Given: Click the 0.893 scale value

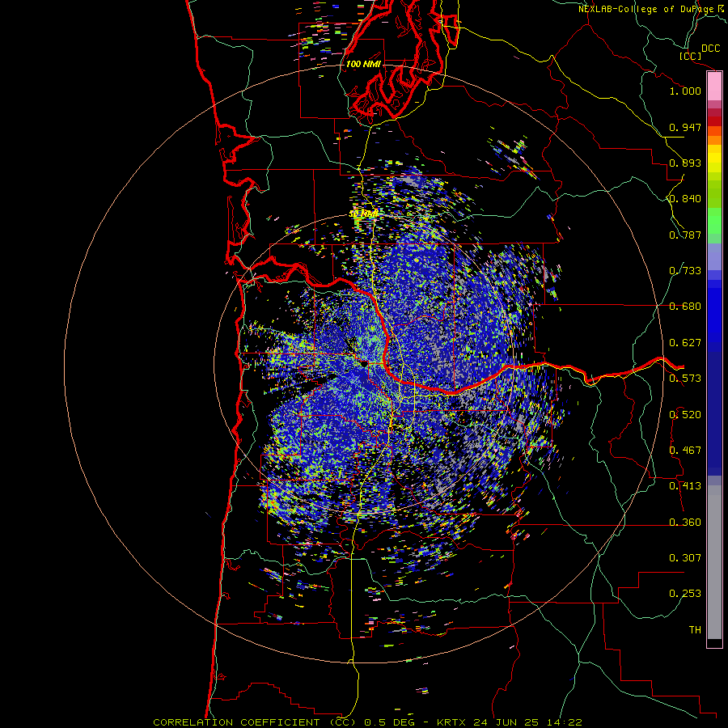Looking at the screenshot, I should (x=685, y=163).
